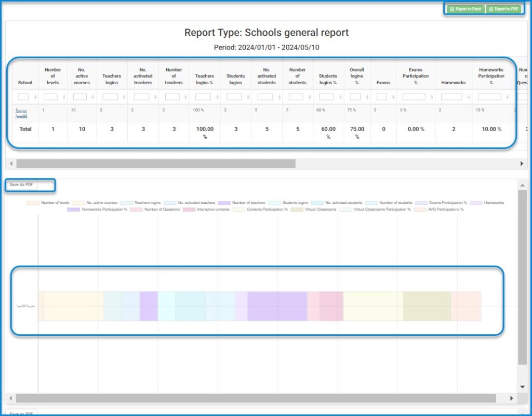Image resolution: width=532 pixels, height=416 pixels.
Task: Sort by Students logins % column
Action: point(341,97)
